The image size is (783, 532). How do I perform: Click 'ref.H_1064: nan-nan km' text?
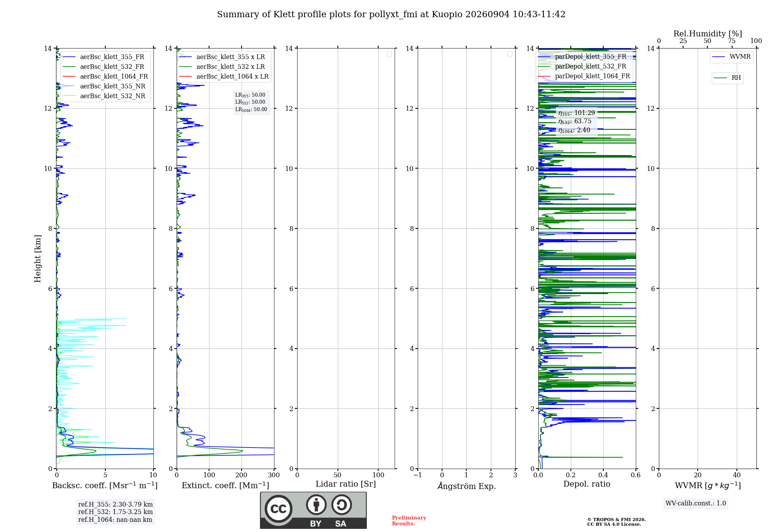115,520
